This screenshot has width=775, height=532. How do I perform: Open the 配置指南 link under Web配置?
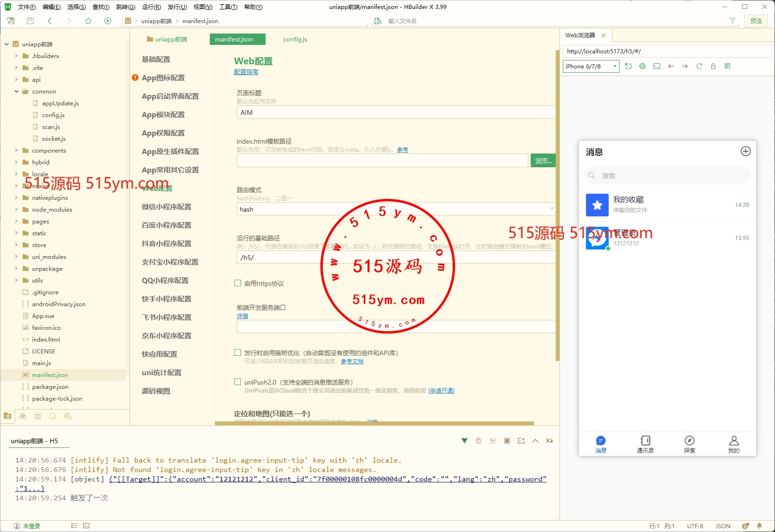tap(246, 72)
